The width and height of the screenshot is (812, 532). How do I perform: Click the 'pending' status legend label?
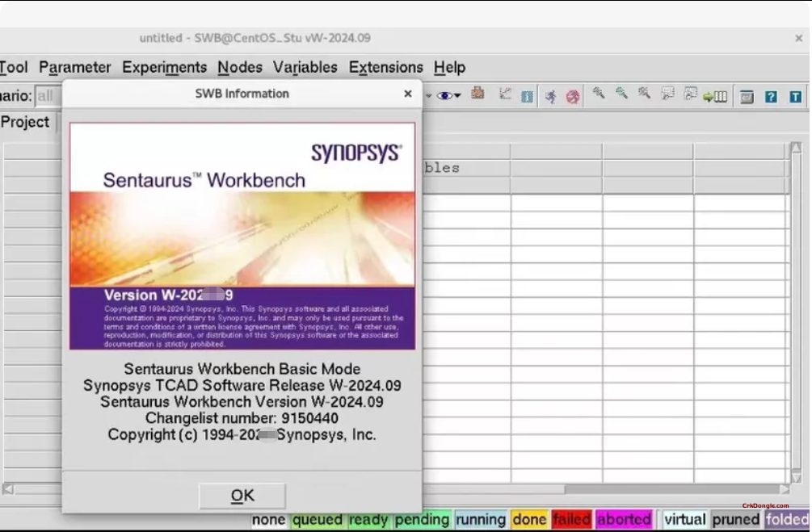(x=422, y=519)
